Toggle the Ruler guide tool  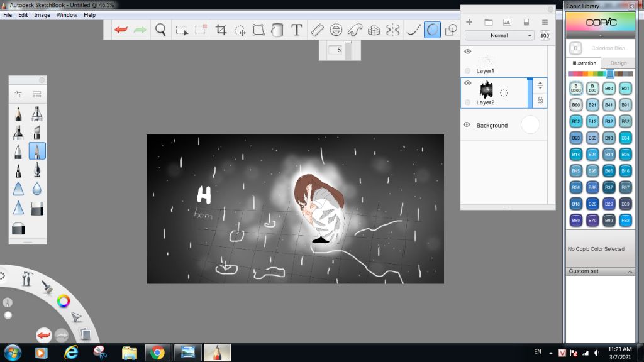[x=317, y=30]
